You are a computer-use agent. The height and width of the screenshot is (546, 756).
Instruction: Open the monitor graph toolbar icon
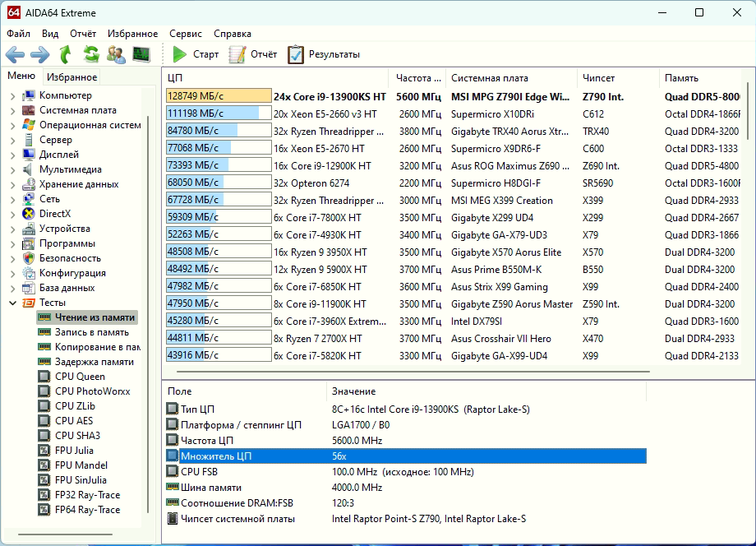coord(141,54)
